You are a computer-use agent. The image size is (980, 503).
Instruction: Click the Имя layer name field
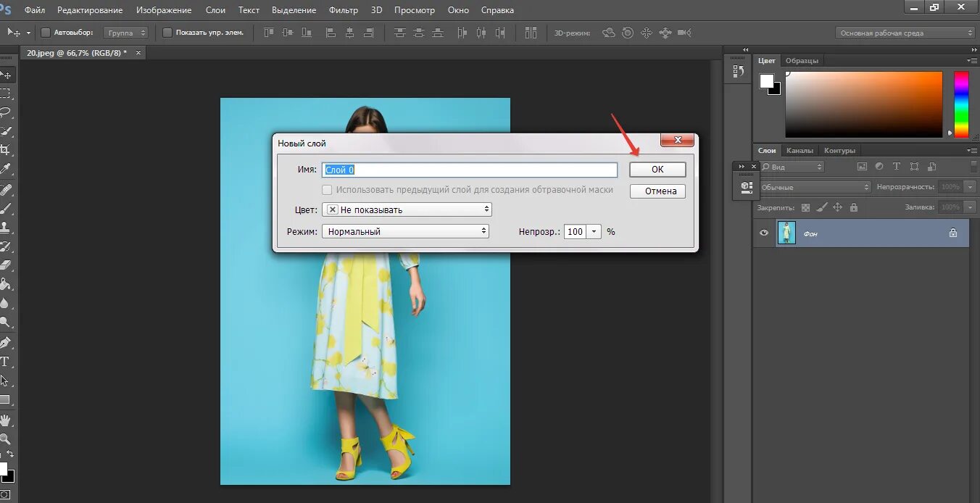coord(470,170)
